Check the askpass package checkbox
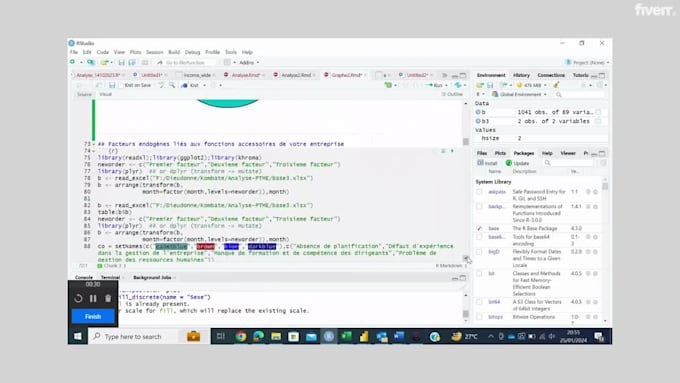This screenshot has width=680, height=383. click(x=479, y=192)
